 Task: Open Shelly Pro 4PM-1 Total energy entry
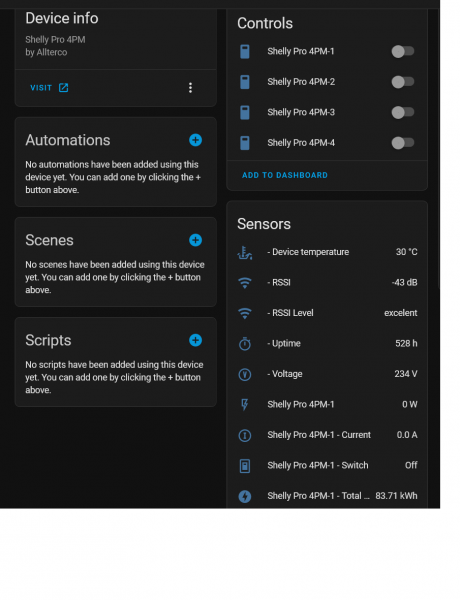point(327,496)
